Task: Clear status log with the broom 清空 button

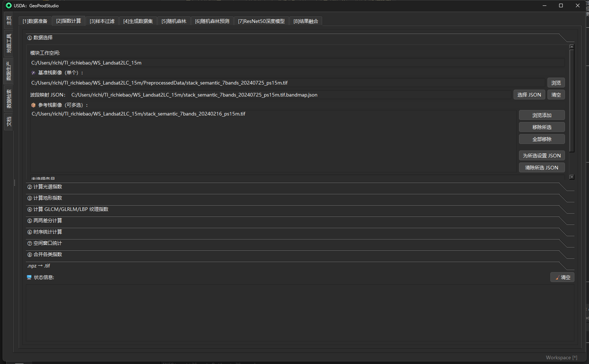Action: (x=562, y=277)
